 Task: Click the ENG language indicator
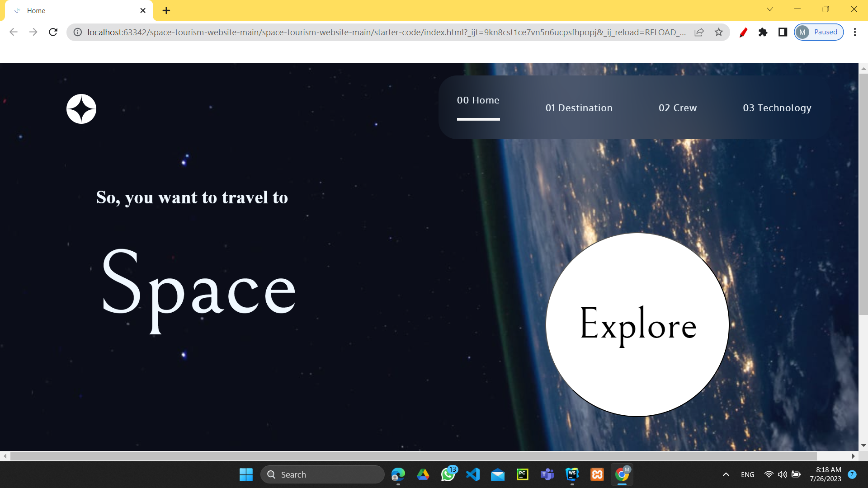click(748, 474)
